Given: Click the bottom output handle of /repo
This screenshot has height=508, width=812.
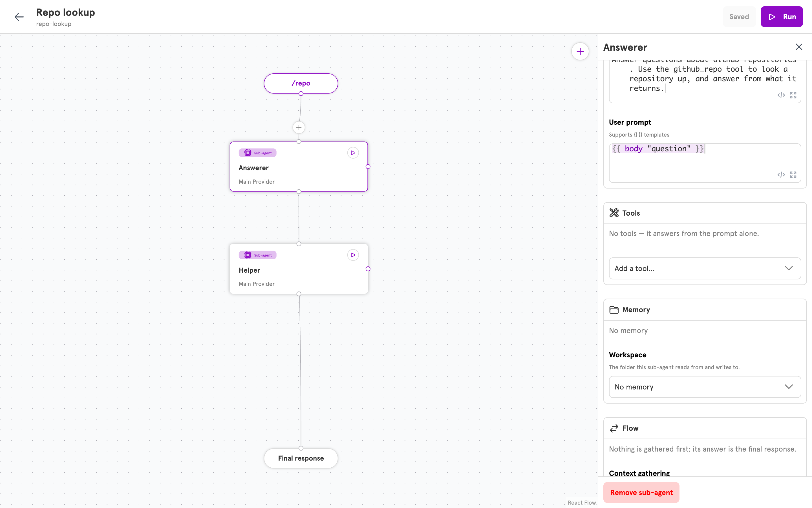Looking at the screenshot, I should click(301, 94).
